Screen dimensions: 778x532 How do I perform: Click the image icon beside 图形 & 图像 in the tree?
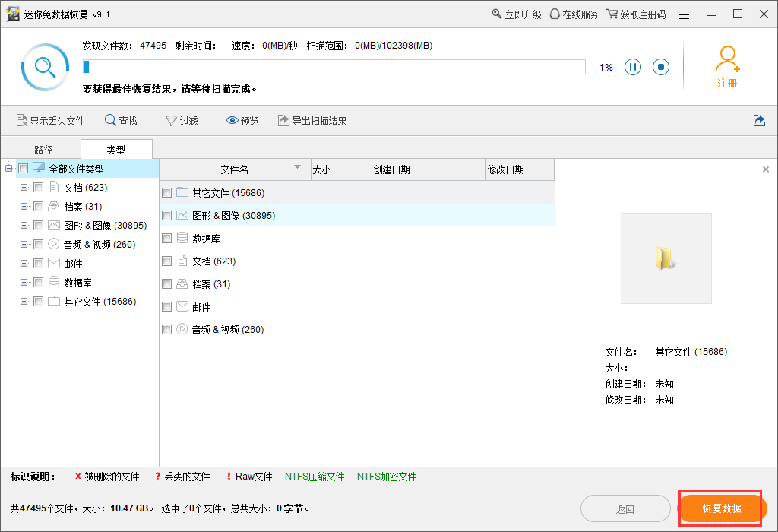point(54,225)
